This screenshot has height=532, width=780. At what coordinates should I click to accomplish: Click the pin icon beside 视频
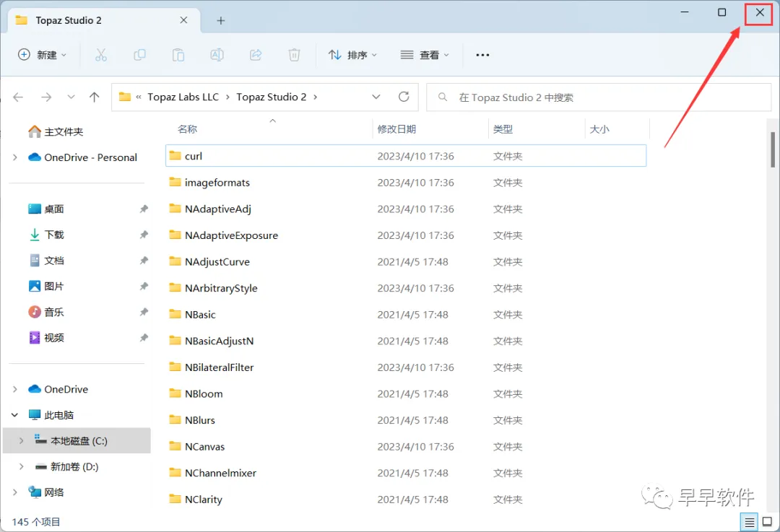click(x=144, y=338)
